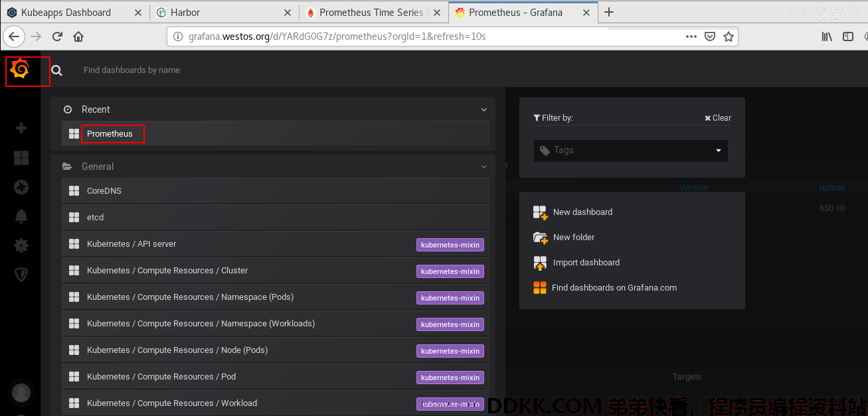Viewport: 868px width, 416px height.
Task: Open the Create plus icon in sidebar
Action: (21, 128)
